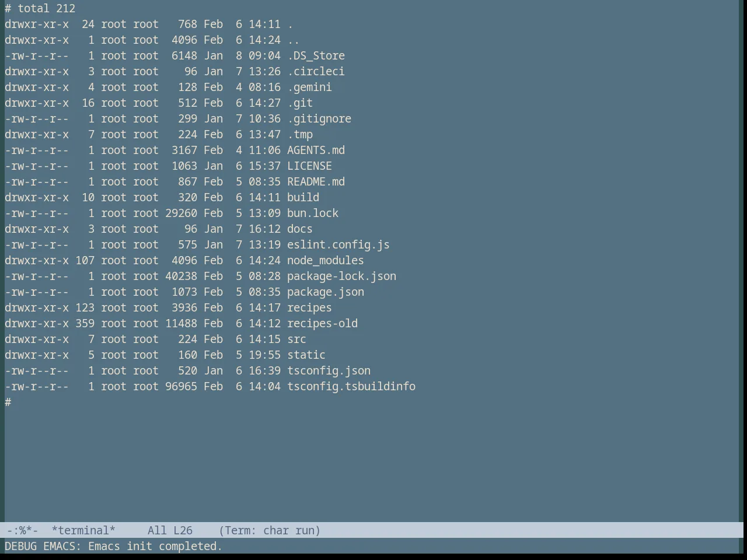Click the build directory name
The width and height of the screenshot is (747, 560).
pos(303,198)
